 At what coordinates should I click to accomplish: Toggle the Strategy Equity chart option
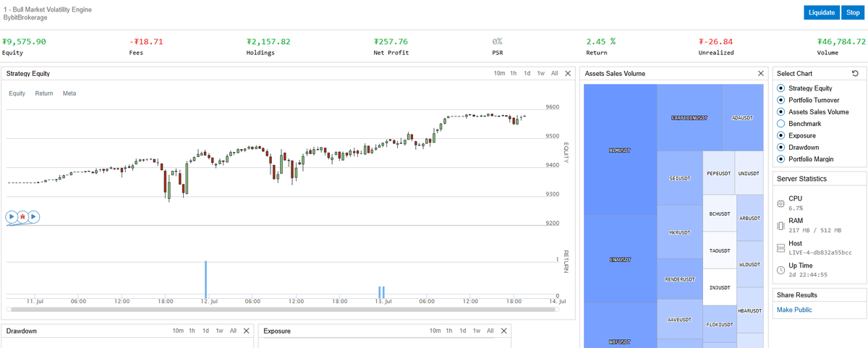pyautogui.click(x=780, y=88)
